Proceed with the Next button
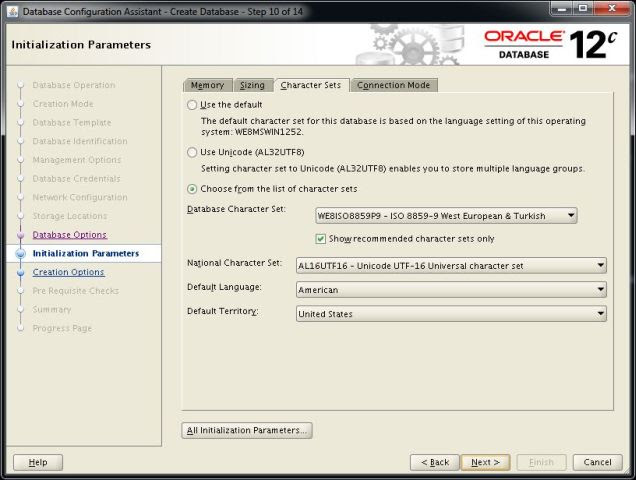 tap(486, 462)
